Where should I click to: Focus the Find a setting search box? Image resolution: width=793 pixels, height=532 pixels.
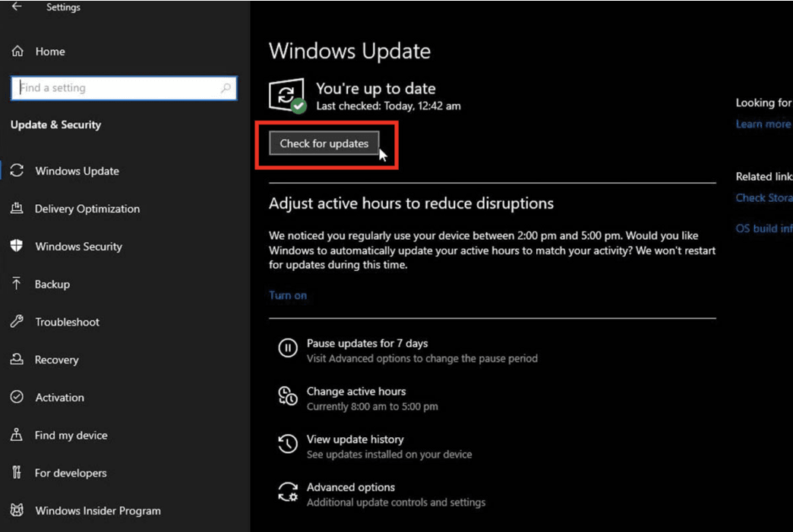click(x=124, y=88)
